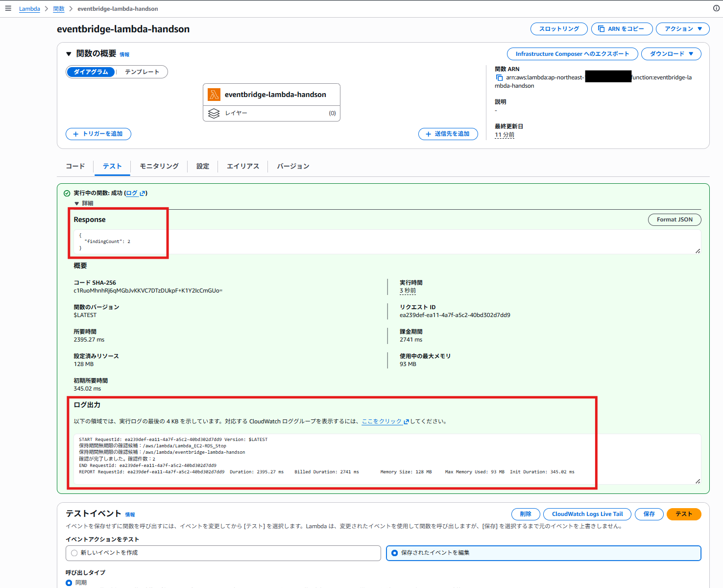The width and height of the screenshot is (723, 588).
Task: Open the コード tab
Action: (75, 166)
